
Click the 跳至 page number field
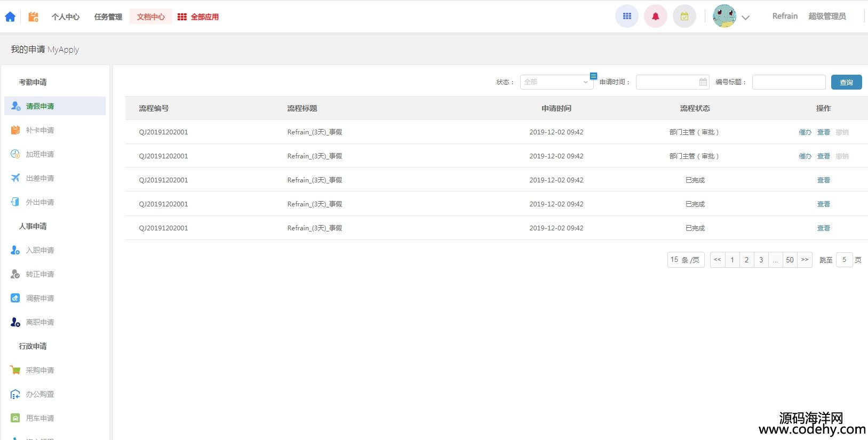(845, 260)
